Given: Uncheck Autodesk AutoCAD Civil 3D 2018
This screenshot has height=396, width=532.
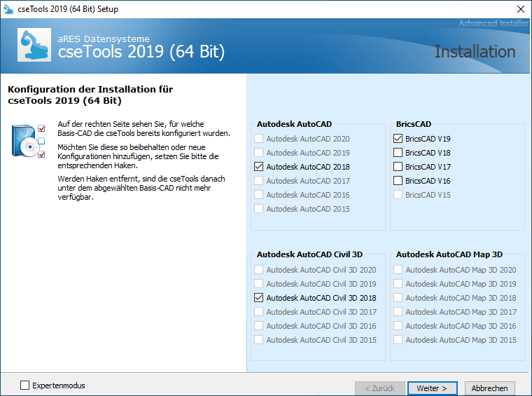Looking at the screenshot, I should (x=259, y=298).
